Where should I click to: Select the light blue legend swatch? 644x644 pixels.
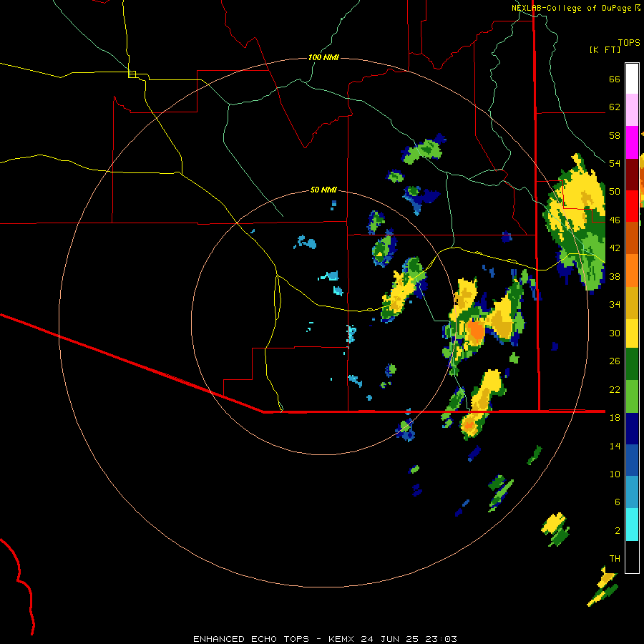632,492
